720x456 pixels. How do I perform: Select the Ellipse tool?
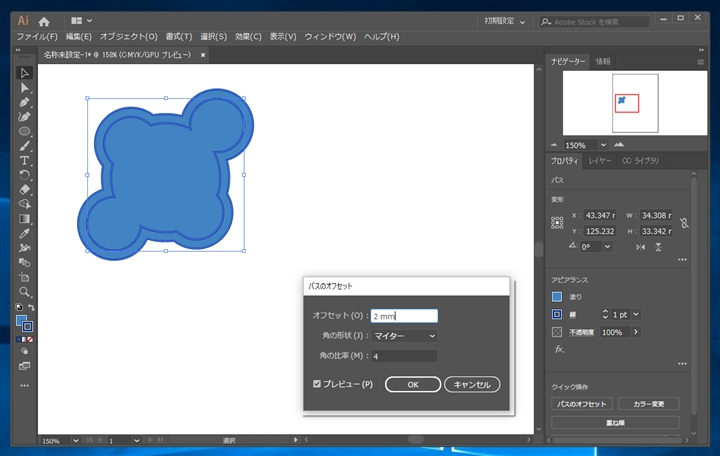click(x=24, y=131)
